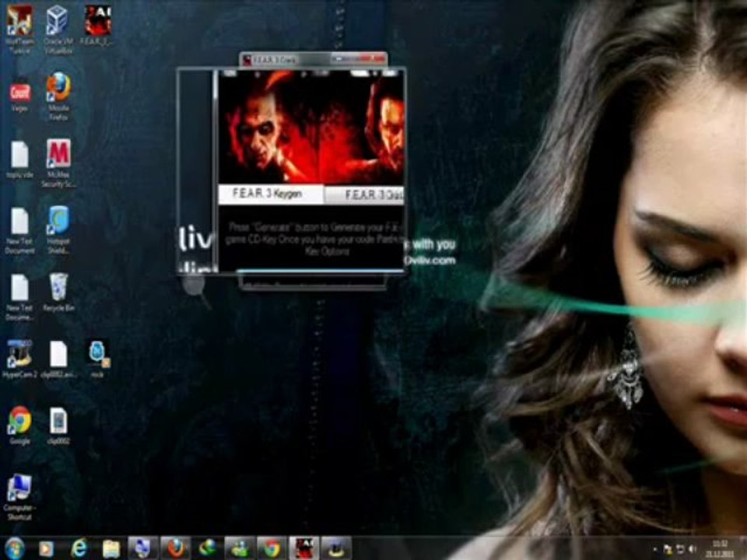Open the WolfTeam desktop shortcut

(19, 29)
